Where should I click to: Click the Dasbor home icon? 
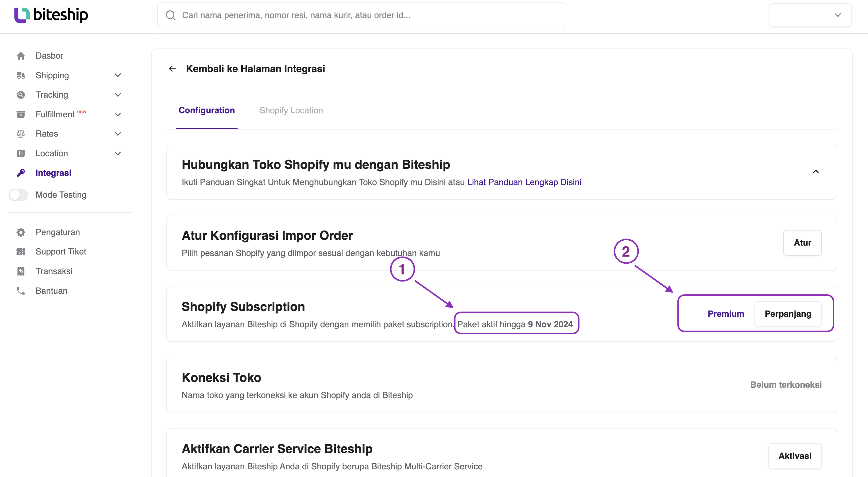point(21,56)
